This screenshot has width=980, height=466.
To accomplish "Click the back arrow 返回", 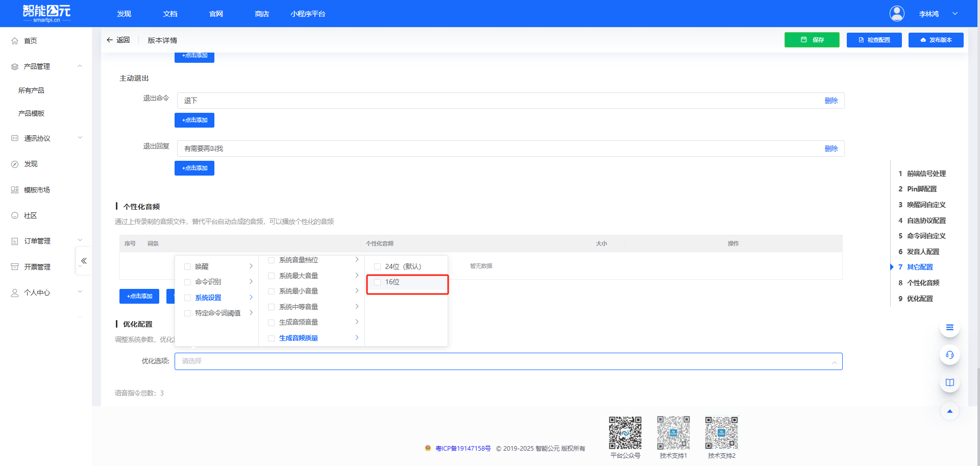I will click(118, 40).
